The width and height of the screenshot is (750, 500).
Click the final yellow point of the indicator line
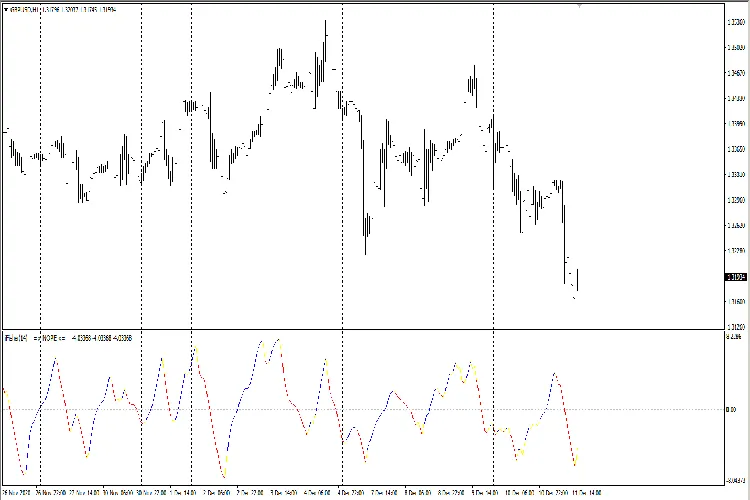click(x=577, y=458)
